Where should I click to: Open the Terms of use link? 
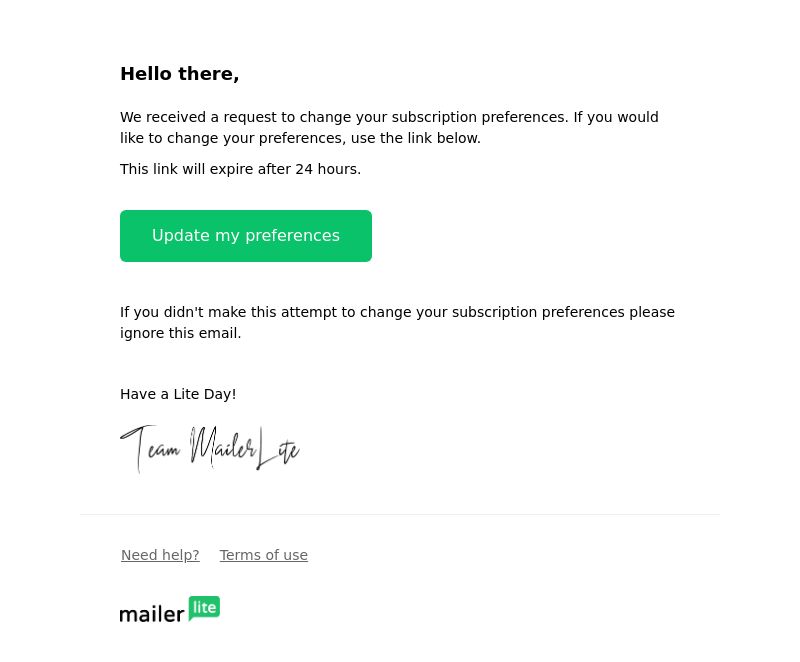pos(264,555)
